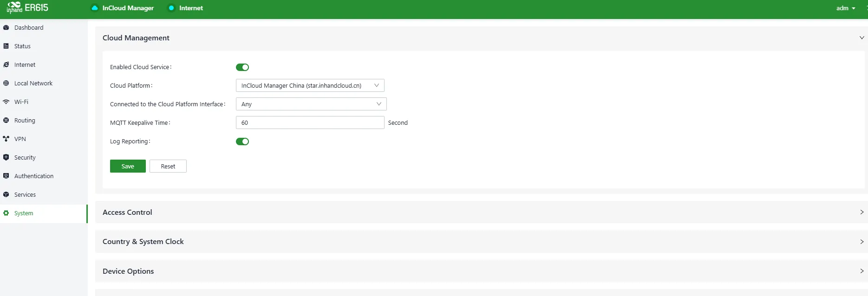The height and width of the screenshot is (296, 868).
Task: Go to the Security page
Action: [44, 157]
